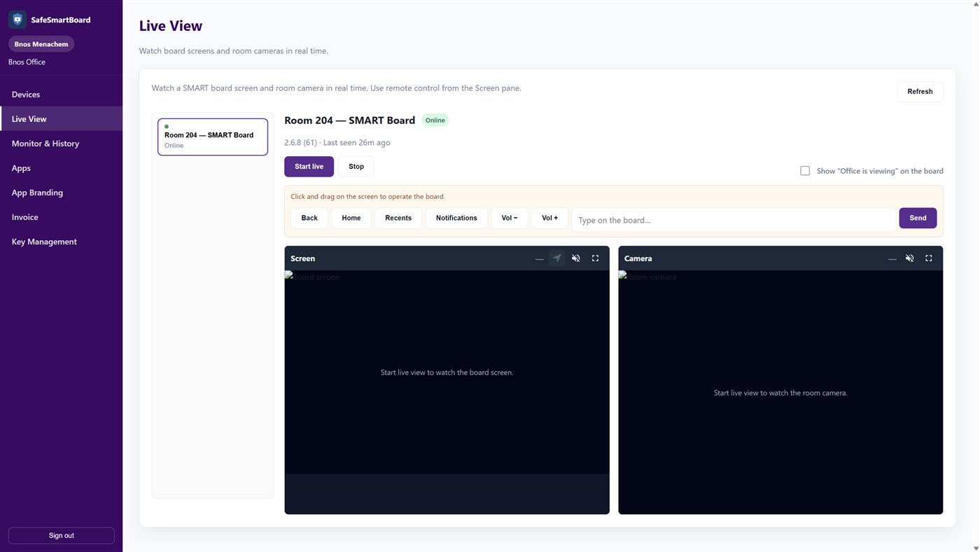Minimize the Screen pane
The height and width of the screenshot is (552, 980).
tap(539, 258)
